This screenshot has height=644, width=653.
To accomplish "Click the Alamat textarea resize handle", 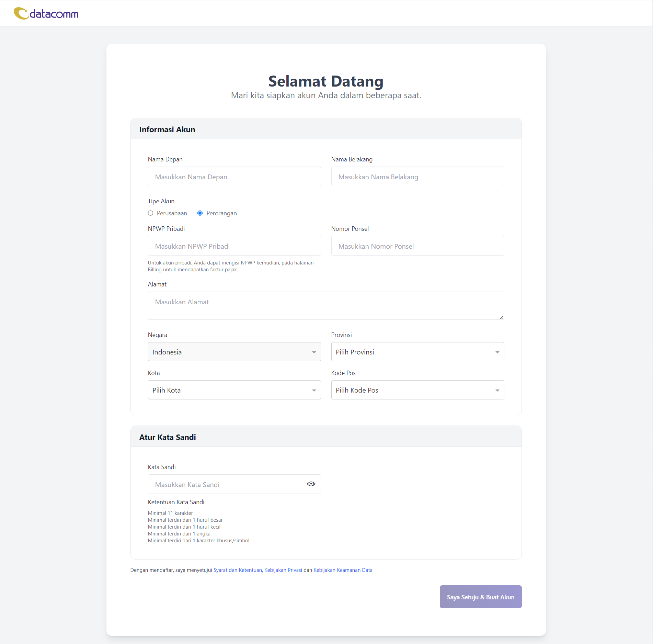I will pos(502,317).
